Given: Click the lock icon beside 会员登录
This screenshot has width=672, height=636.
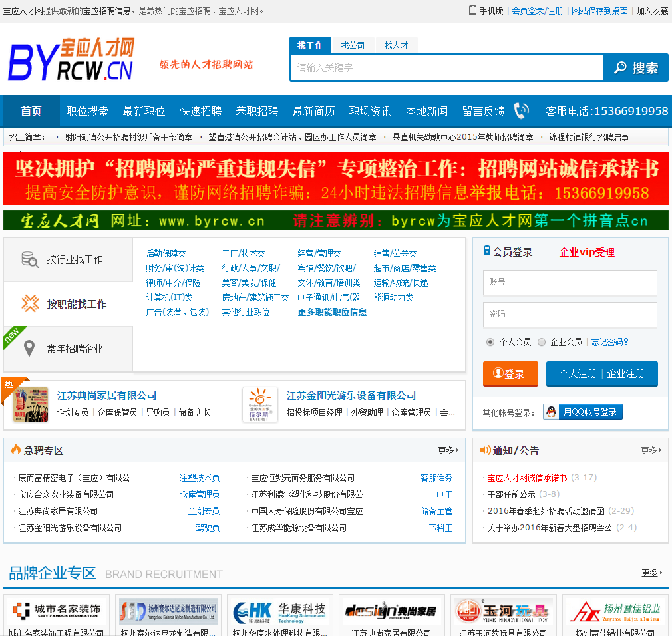Looking at the screenshot, I should 487,251.
